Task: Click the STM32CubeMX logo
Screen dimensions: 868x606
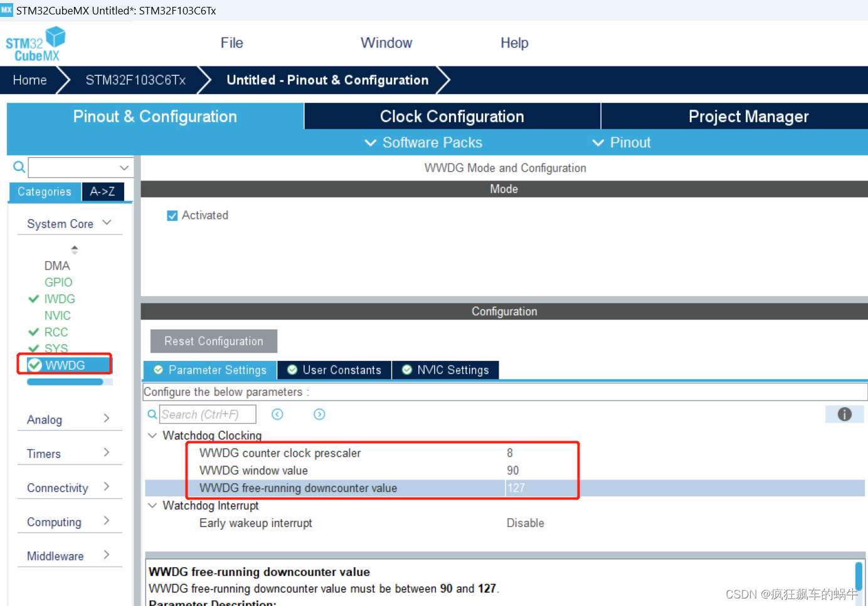Action: [x=36, y=44]
